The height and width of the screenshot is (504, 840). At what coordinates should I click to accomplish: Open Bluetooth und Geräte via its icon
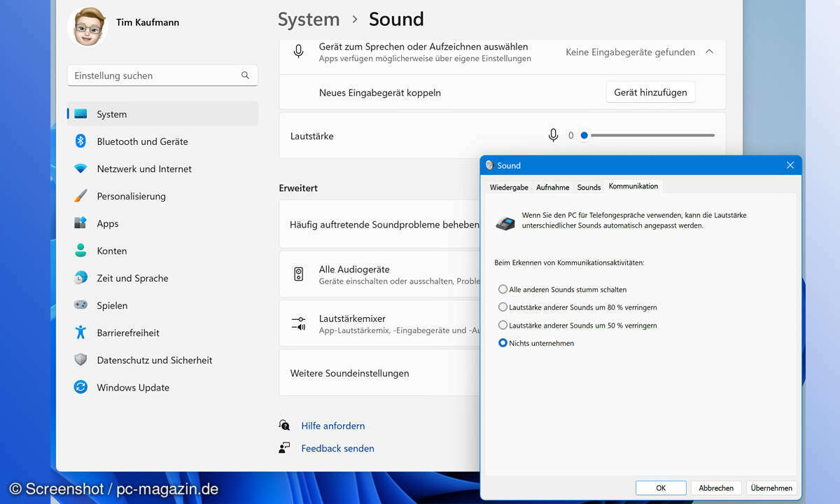80,141
